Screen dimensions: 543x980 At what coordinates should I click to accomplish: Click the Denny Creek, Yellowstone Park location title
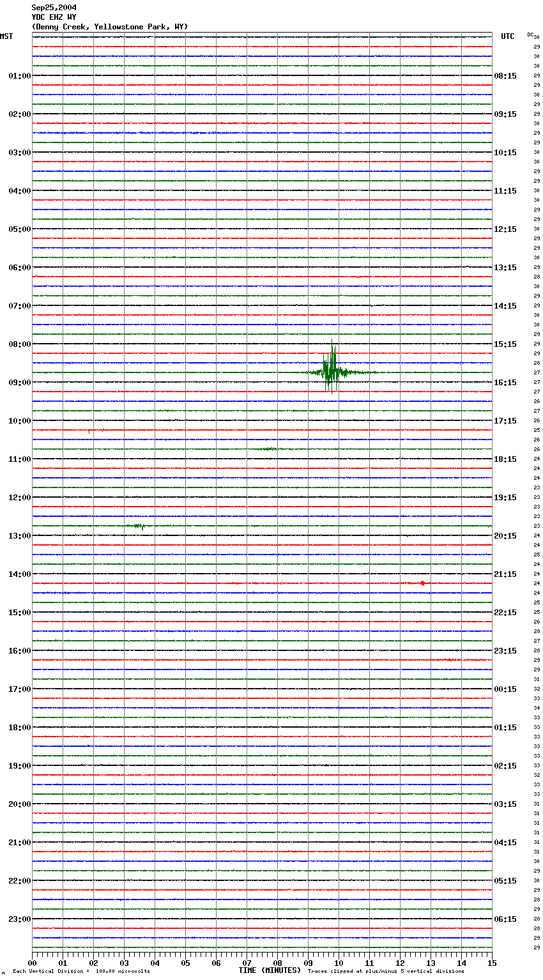point(110,27)
